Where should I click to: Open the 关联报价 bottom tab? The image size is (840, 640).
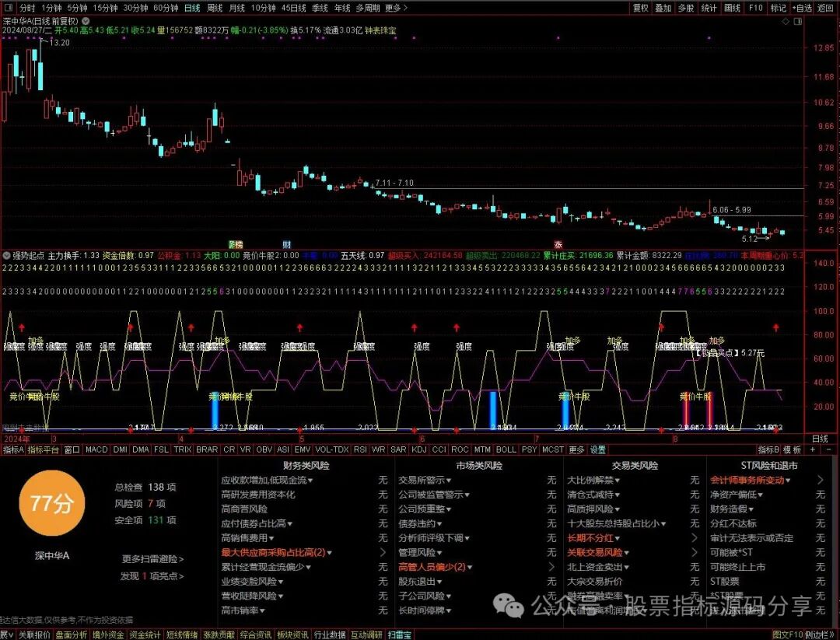coord(34,635)
